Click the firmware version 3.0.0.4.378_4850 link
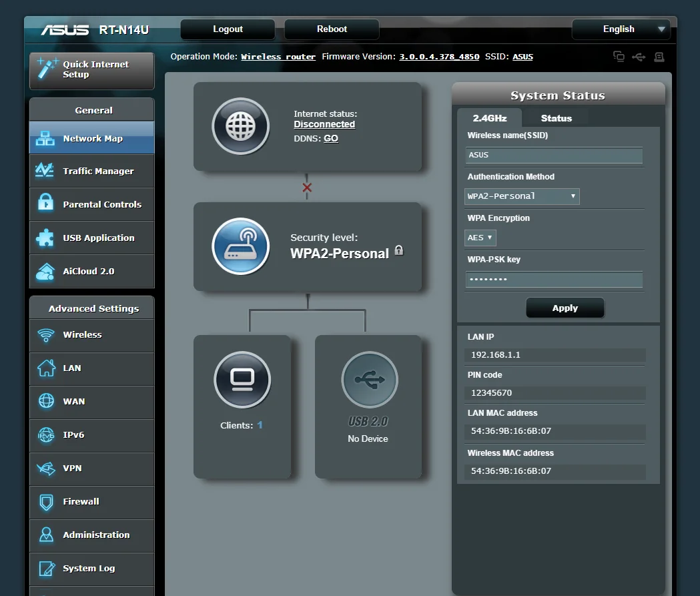The image size is (700, 596). click(439, 57)
